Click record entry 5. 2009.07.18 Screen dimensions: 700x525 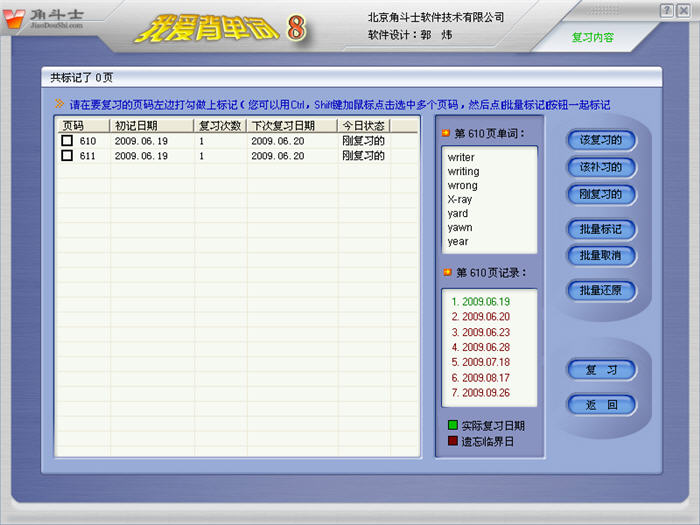[481, 362]
